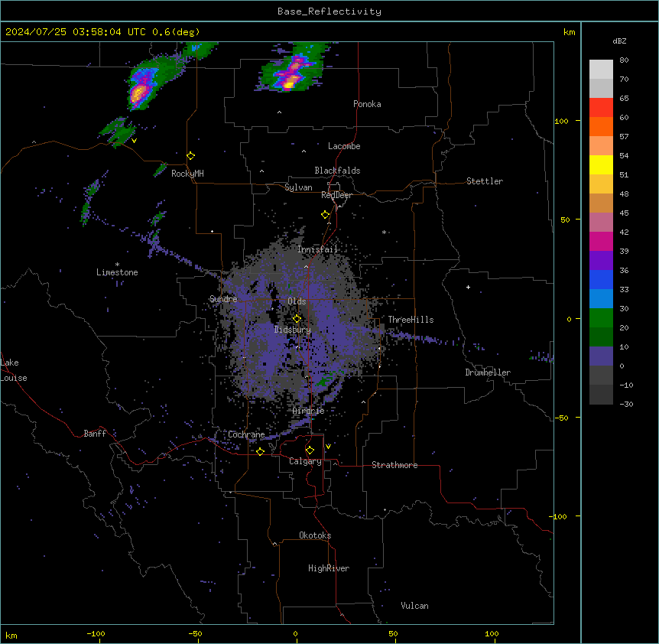Viewport: 659px width, 644px height.
Task: Click the yellow diamond marker above Calgary
Action: click(x=310, y=450)
